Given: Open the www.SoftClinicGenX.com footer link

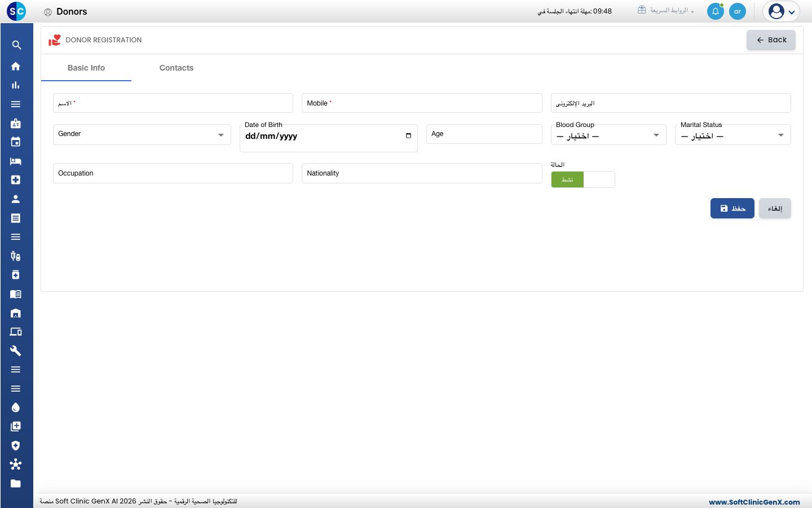Looking at the screenshot, I should coord(754,502).
